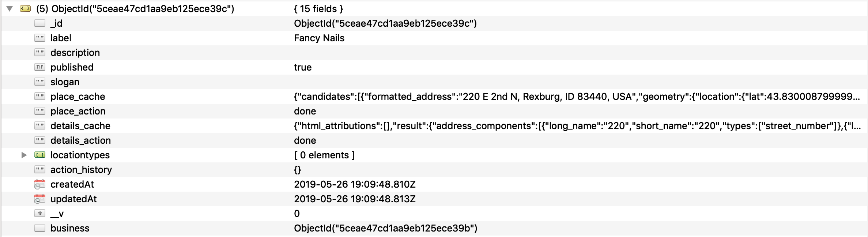Select the 15 fields summary text

(x=319, y=8)
